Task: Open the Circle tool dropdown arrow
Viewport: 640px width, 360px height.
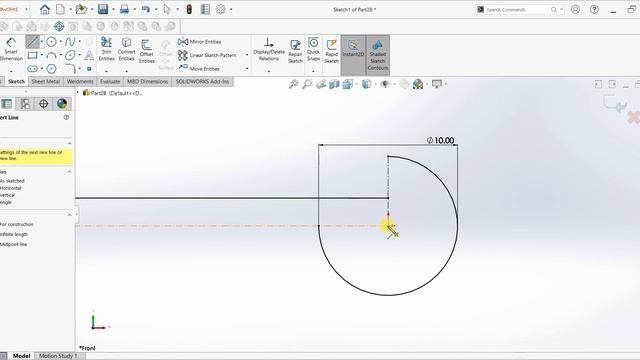Action: (60, 42)
